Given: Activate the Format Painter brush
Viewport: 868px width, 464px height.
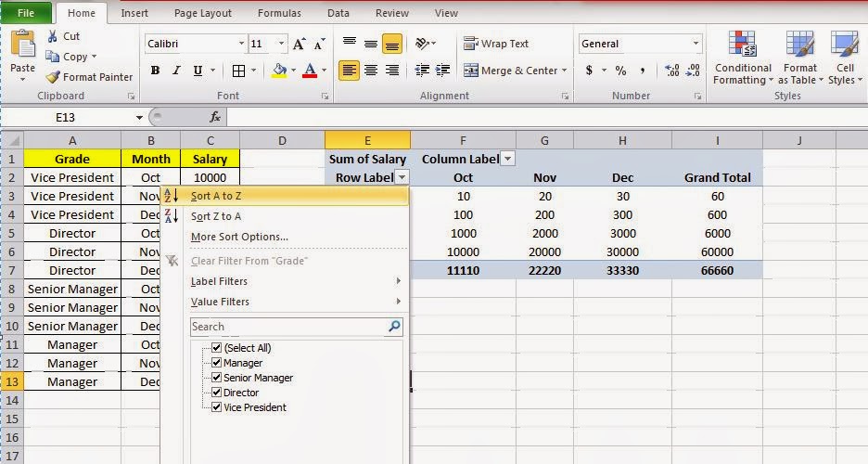Looking at the screenshot, I should [x=53, y=77].
